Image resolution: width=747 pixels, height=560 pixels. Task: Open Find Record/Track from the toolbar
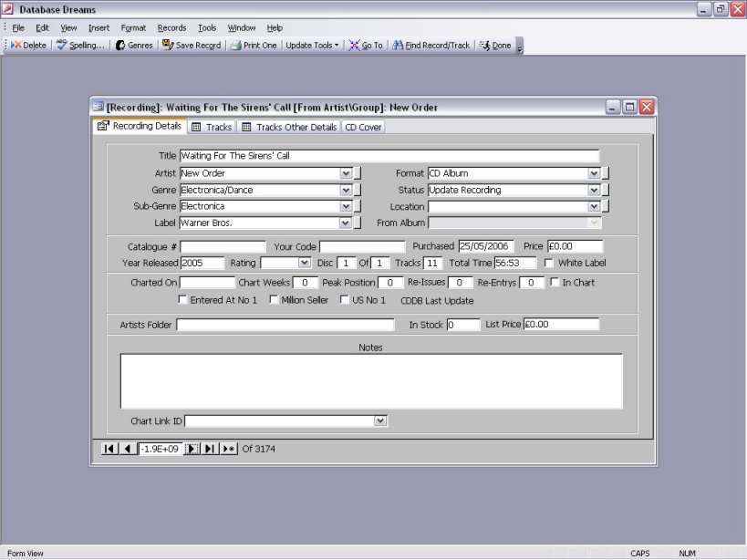pos(431,45)
